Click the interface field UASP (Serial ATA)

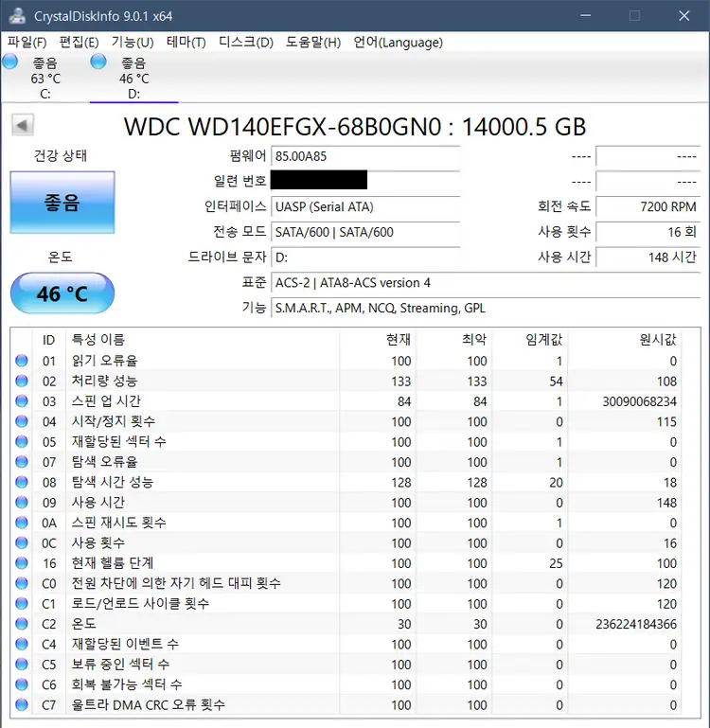coord(365,206)
